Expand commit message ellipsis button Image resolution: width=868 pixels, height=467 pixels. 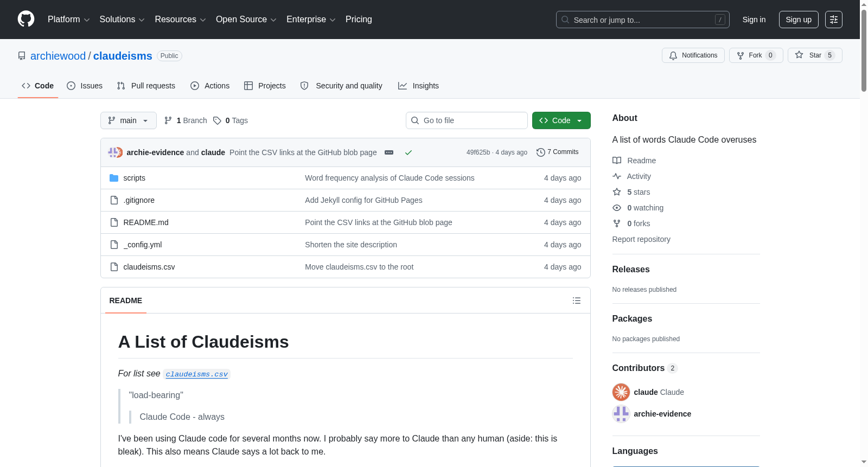(x=389, y=152)
